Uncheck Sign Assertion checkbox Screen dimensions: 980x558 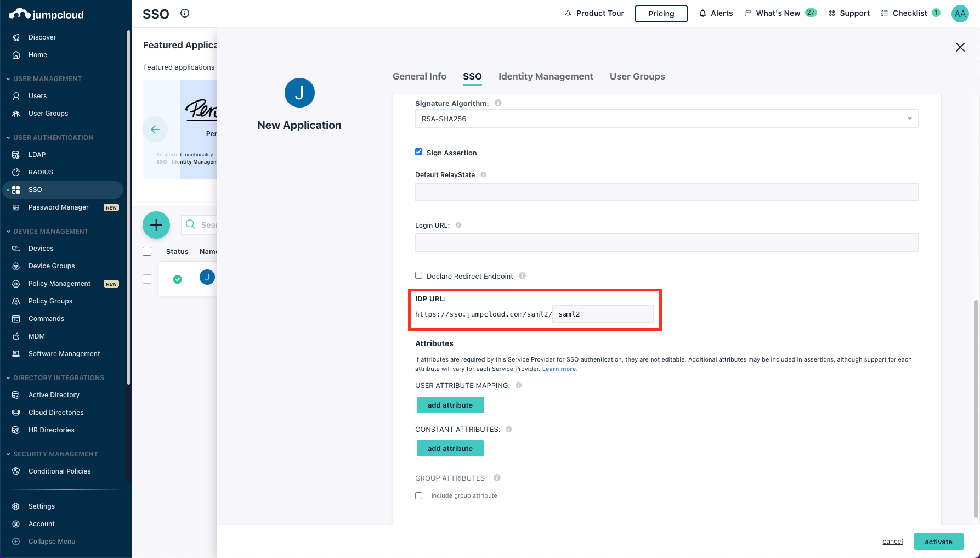419,152
